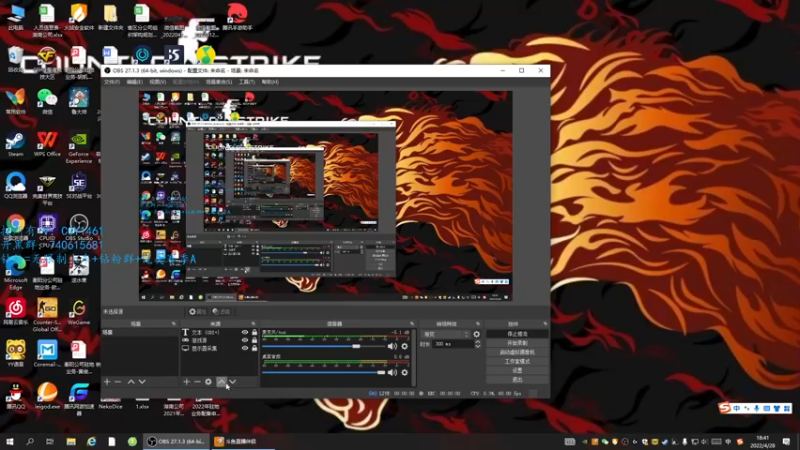Toggle visibility of the text (GDI+) source
This screenshot has height=450, width=800.
point(244,332)
